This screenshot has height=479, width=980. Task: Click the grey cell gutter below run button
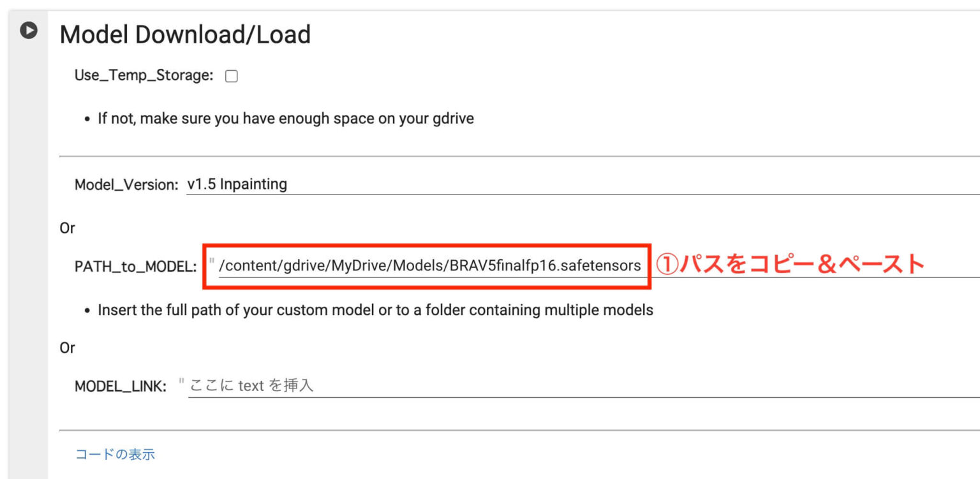pyautogui.click(x=28, y=255)
